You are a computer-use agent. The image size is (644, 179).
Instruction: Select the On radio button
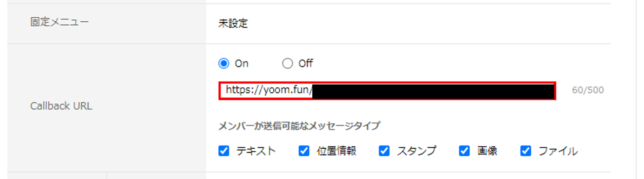coord(224,64)
